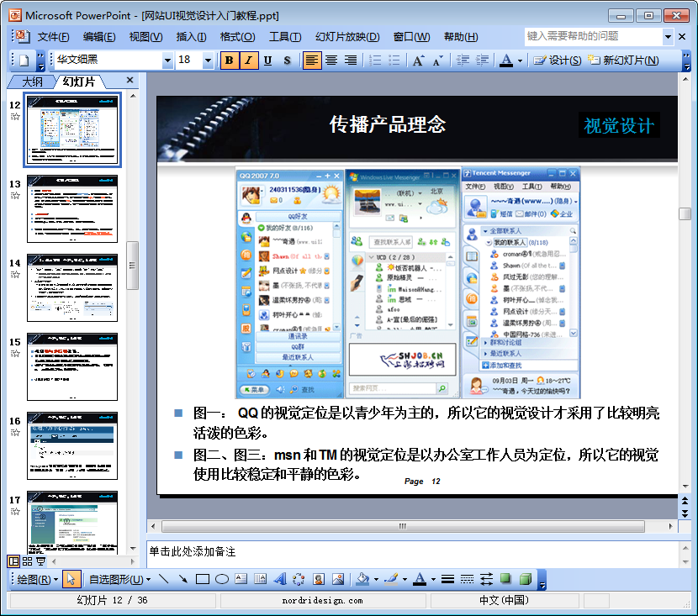Click Decrease Font Size icon
This screenshot has width=698, height=616.
(438, 61)
